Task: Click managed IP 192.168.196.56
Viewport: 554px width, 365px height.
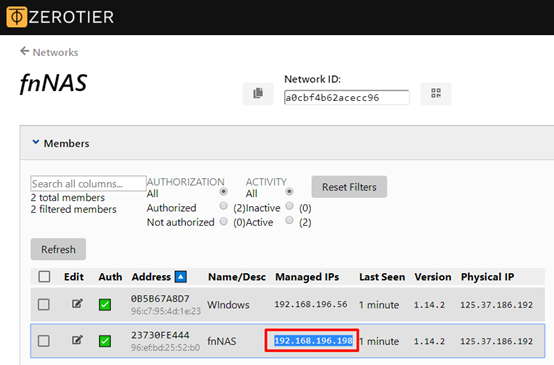Action: (311, 304)
